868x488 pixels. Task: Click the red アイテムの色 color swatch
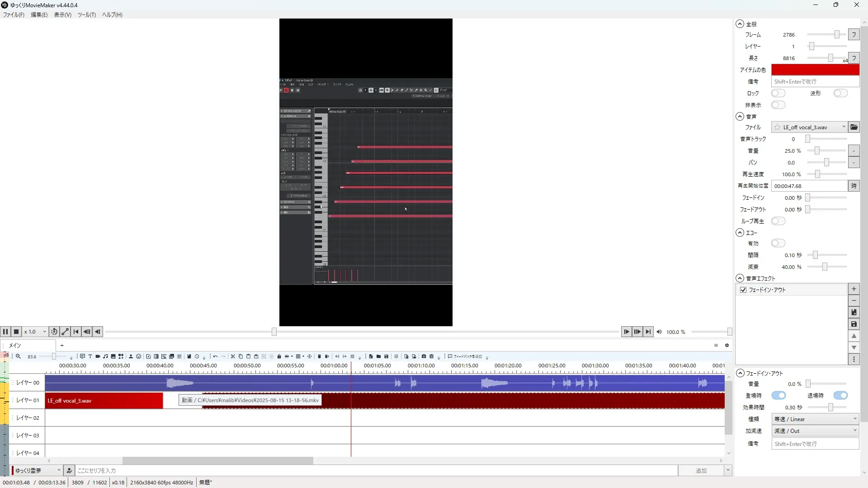click(x=815, y=70)
